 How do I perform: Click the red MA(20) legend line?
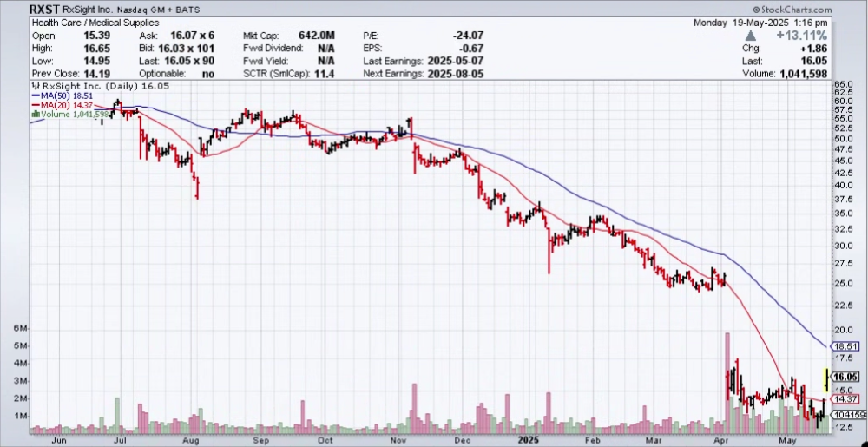click(x=35, y=105)
